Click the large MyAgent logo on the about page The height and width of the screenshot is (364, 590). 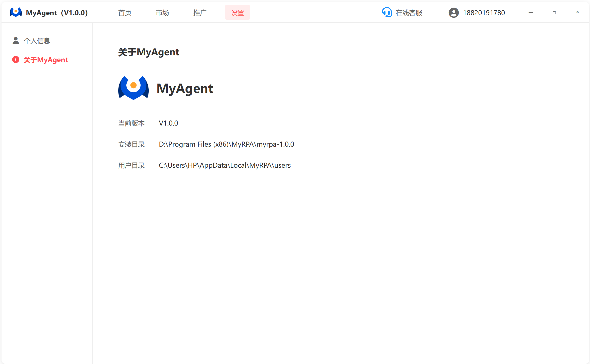click(133, 88)
